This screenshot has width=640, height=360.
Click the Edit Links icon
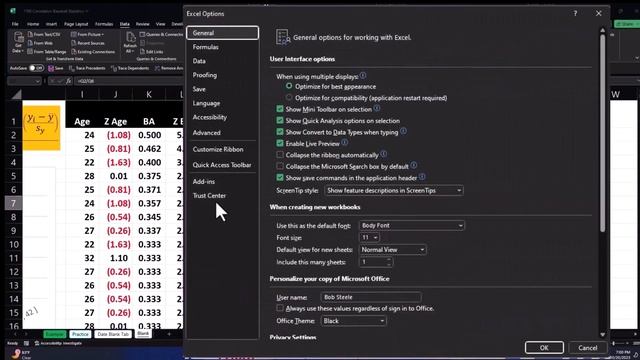142,52
